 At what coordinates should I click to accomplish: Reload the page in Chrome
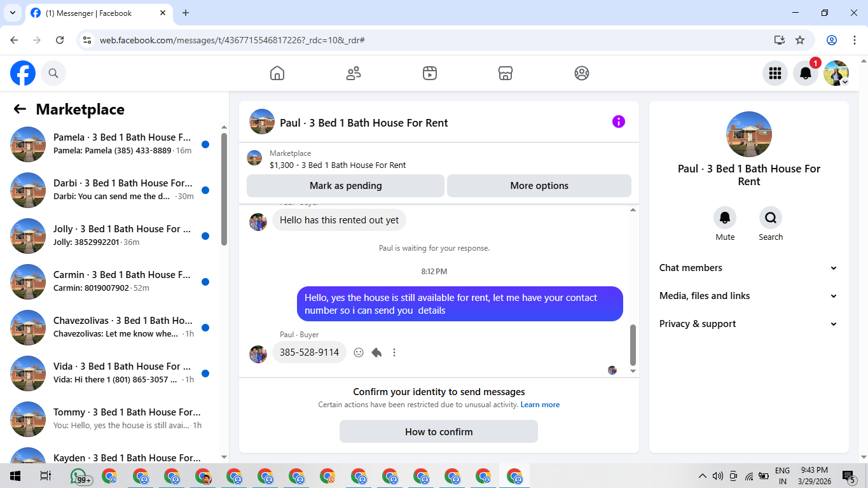pos(60,40)
